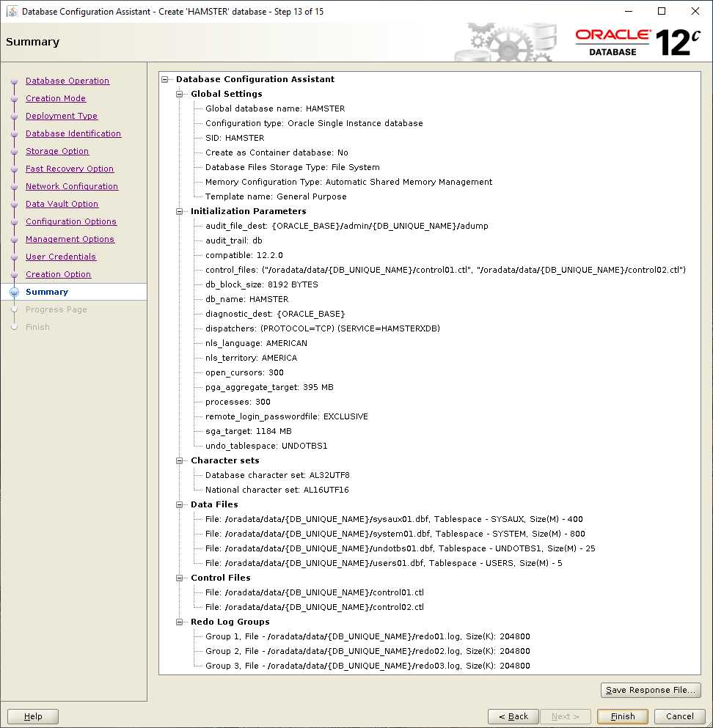This screenshot has height=728, width=713.
Task: Select the audit_file_dest parameter row
Action: coord(347,226)
